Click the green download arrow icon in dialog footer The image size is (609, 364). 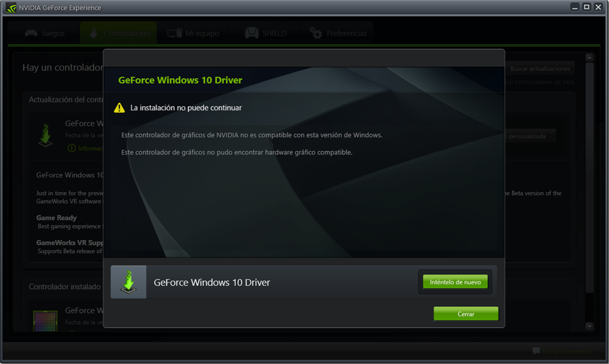(x=128, y=282)
